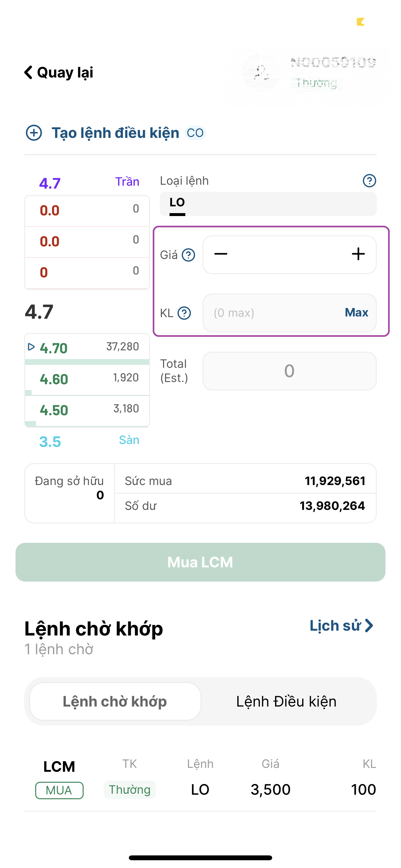The width and height of the screenshot is (401, 868).
Task: Tap the account avatar icon
Action: (x=261, y=72)
